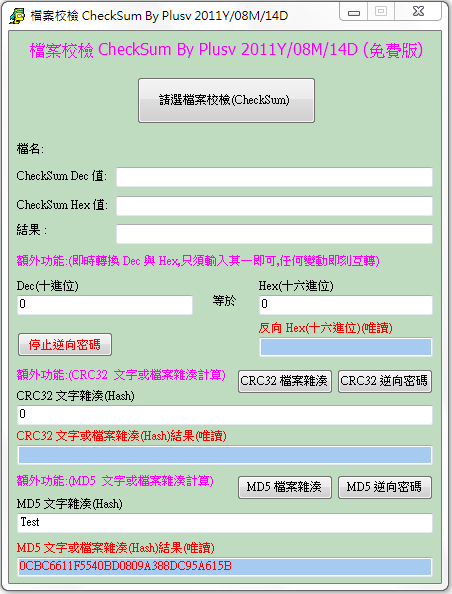Click the 額外功能 Dec 與 Hex description text

pos(198,261)
